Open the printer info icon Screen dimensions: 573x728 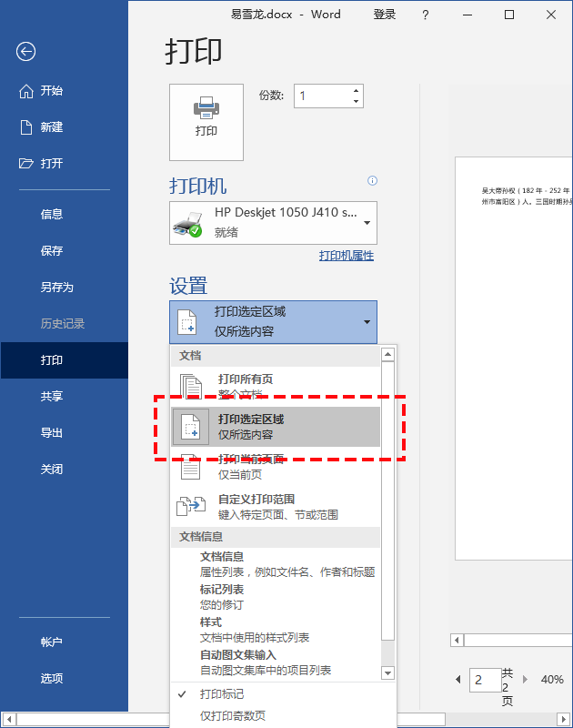pyautogui.click(x=372, y=180)
